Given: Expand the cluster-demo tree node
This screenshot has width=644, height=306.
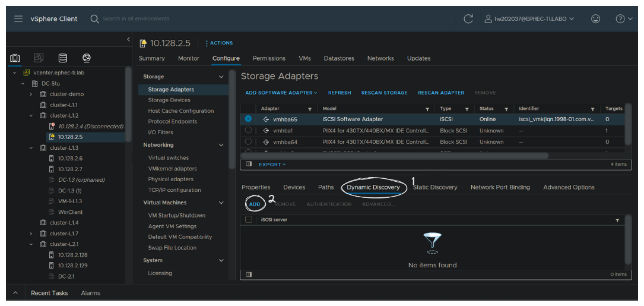Looking at the screenshot, I should 31,94.
